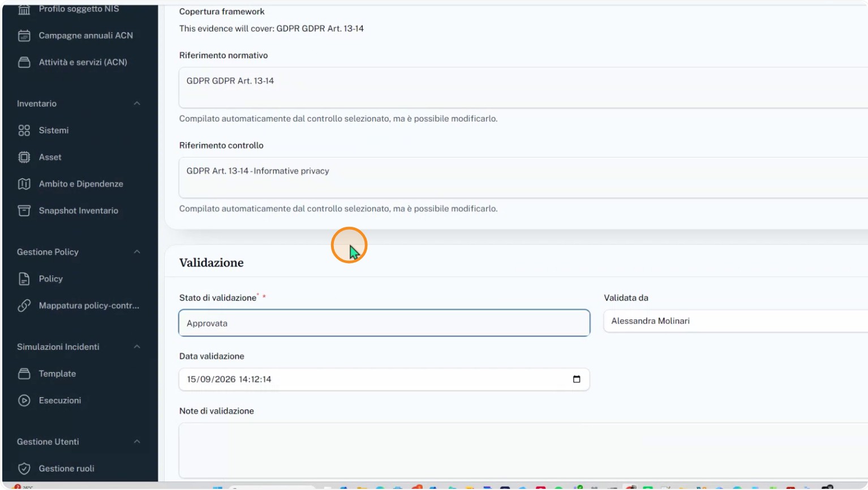The height and width of the screenshot is (490, 868).
Task: Open the Validata da dropdown
Action: click(736, 321)
